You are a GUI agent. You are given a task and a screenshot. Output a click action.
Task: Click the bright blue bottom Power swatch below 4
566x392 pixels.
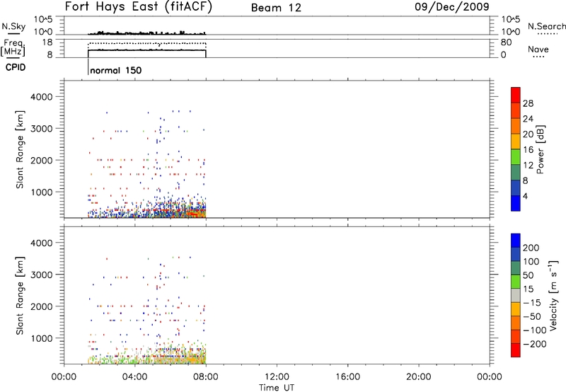tap(516, 203)
